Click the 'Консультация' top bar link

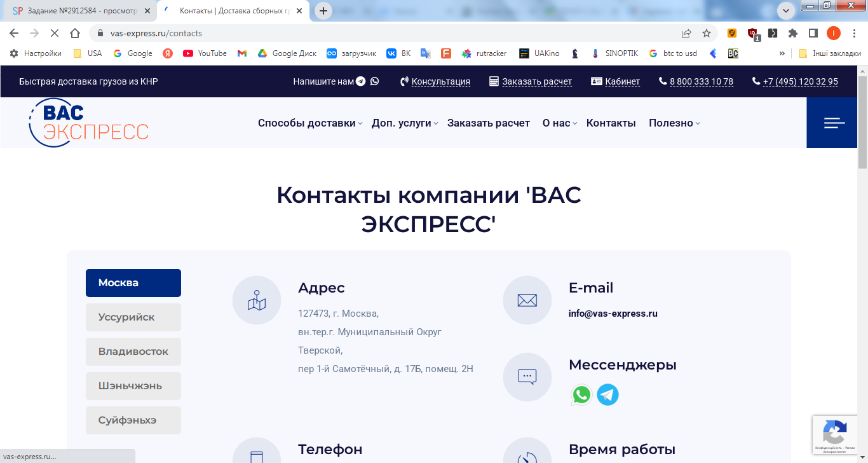[x=435, y=81]
